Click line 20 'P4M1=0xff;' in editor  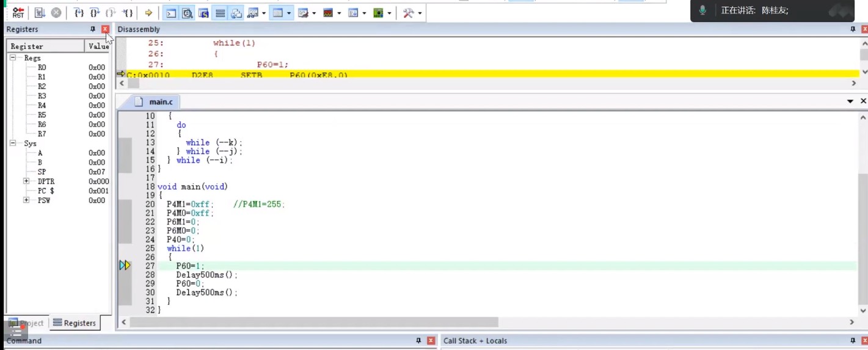point(191,204)
